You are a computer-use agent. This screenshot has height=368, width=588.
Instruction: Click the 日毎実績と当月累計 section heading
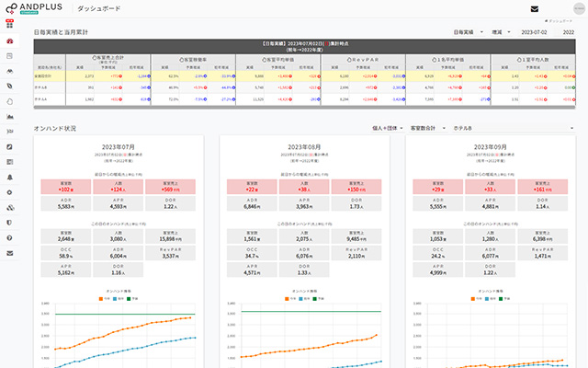[61, 32]
